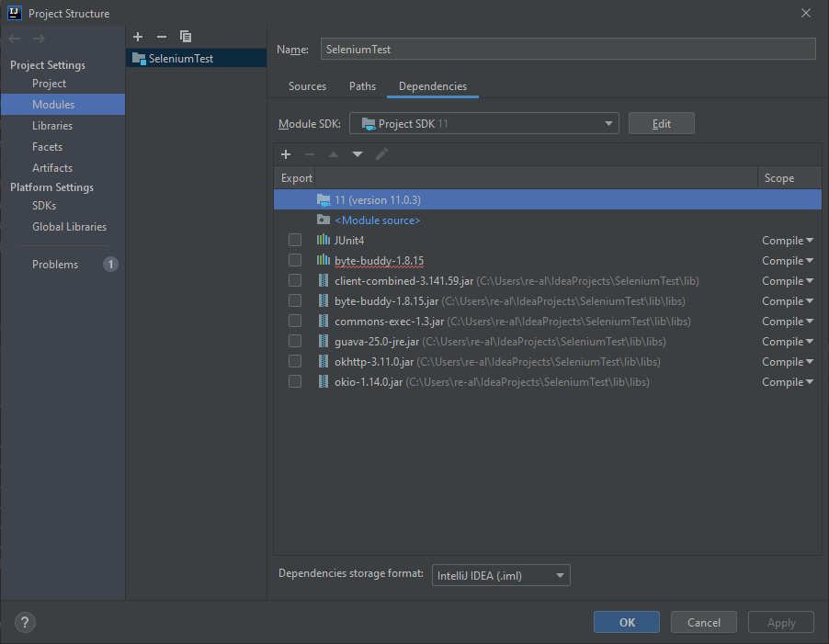Viewport: 829px width, 644px height.
Task: Navigate back with the left arrow
Action: (x=15, y=38)
